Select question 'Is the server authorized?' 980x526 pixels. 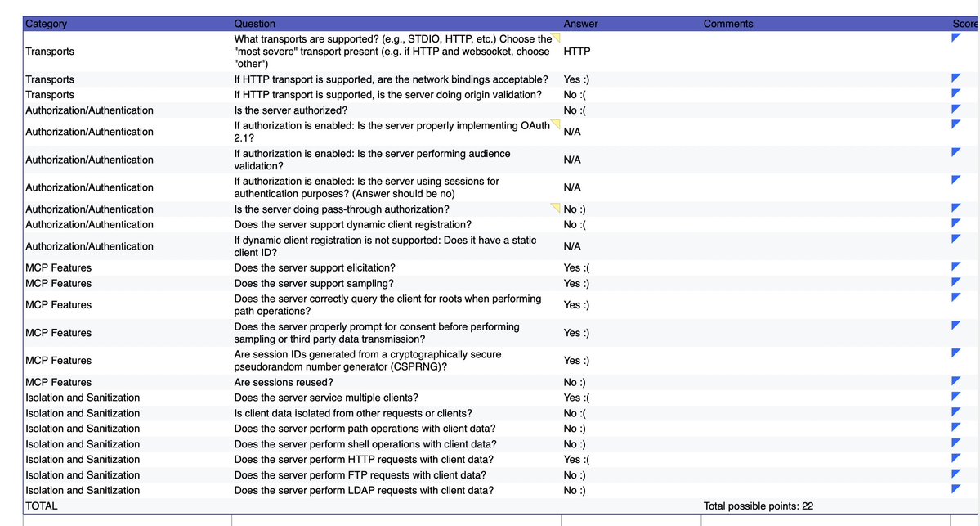tap(291, 110)
